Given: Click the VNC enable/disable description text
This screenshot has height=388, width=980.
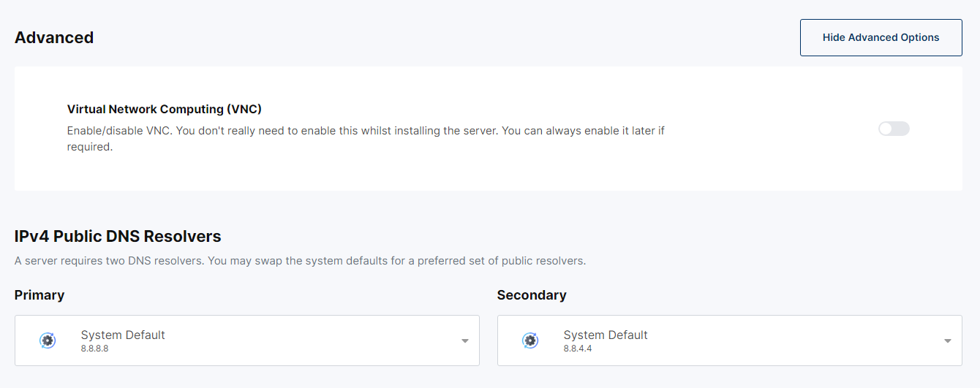Looking at the screenshot, I should click(x=366, y=138).
